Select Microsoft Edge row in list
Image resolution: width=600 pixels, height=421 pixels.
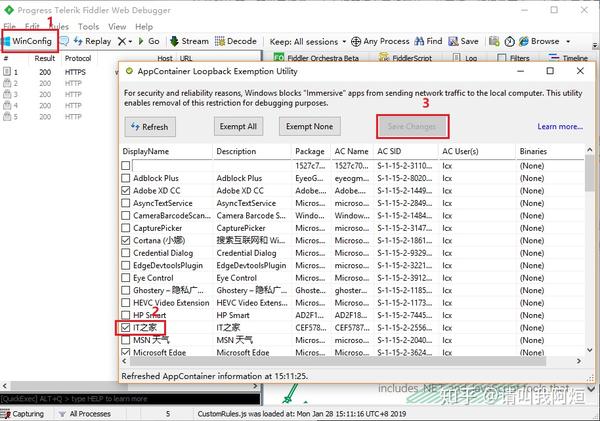tap(352, 352)
